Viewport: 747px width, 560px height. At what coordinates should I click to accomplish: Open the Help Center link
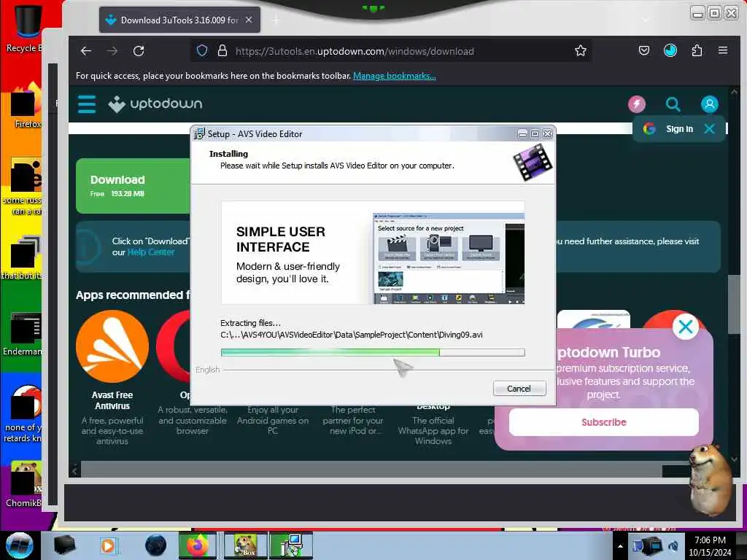150,252
